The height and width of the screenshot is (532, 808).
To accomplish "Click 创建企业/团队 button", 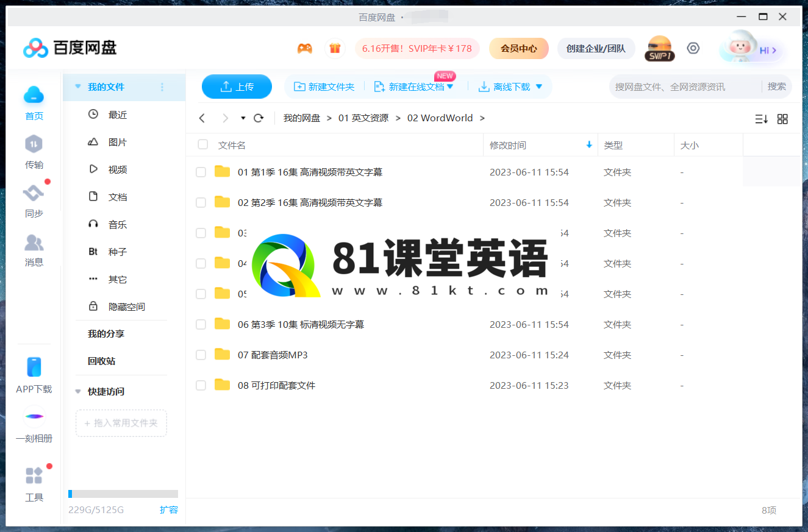I will click(596, 49).
